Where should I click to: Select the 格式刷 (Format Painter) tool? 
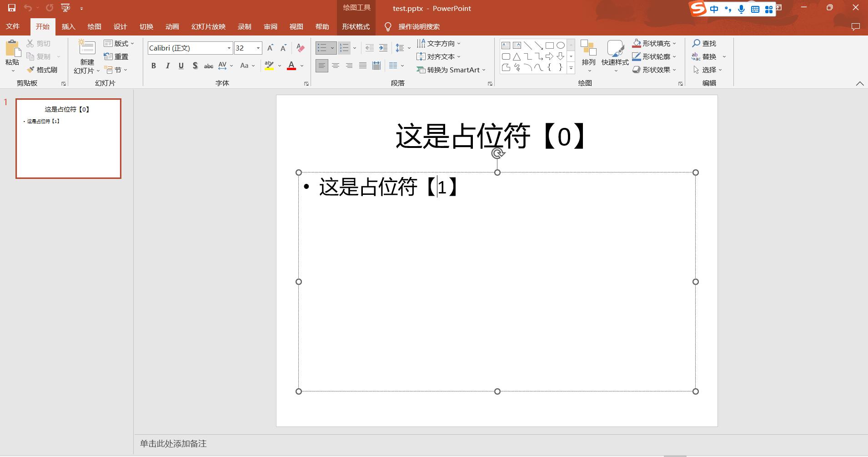(x=43, y=70)
